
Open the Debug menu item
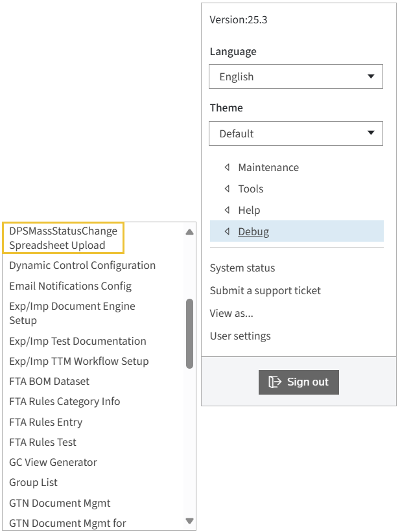pos(253,231)
